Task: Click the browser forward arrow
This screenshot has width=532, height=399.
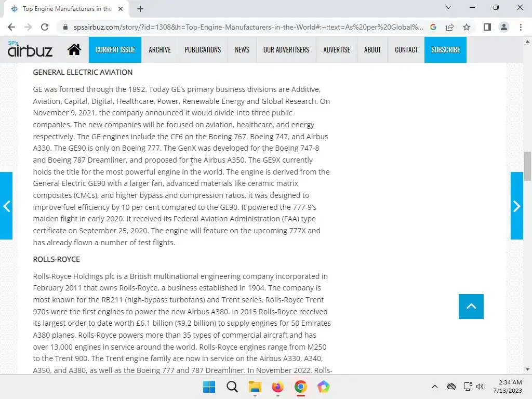Action: tap(28, 27)
